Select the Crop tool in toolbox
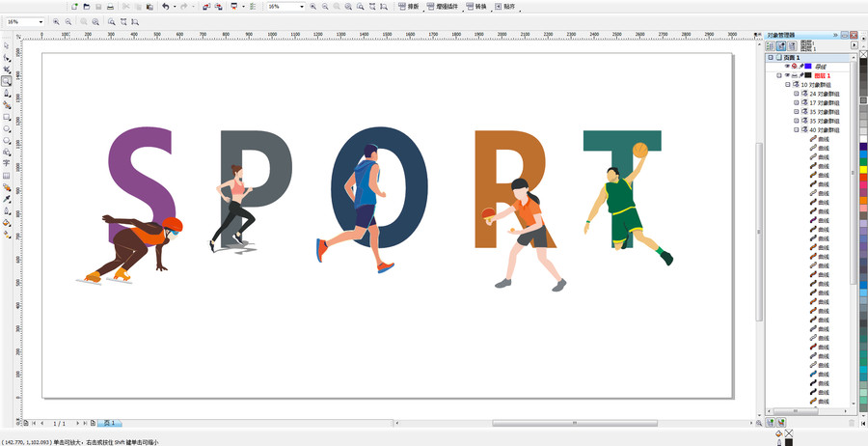Viewport: 868px width, 446px height. pyautogui.click(x=7, y=70)
